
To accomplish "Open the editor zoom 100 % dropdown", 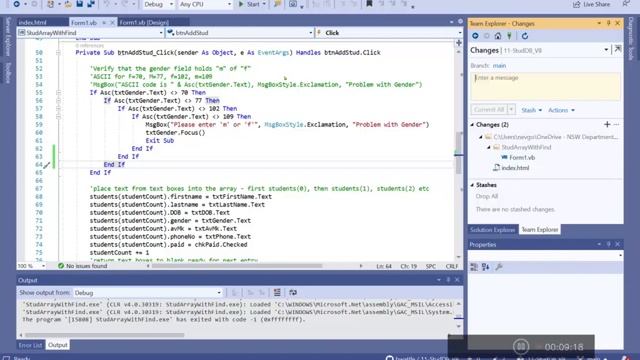I will [31, 266].
